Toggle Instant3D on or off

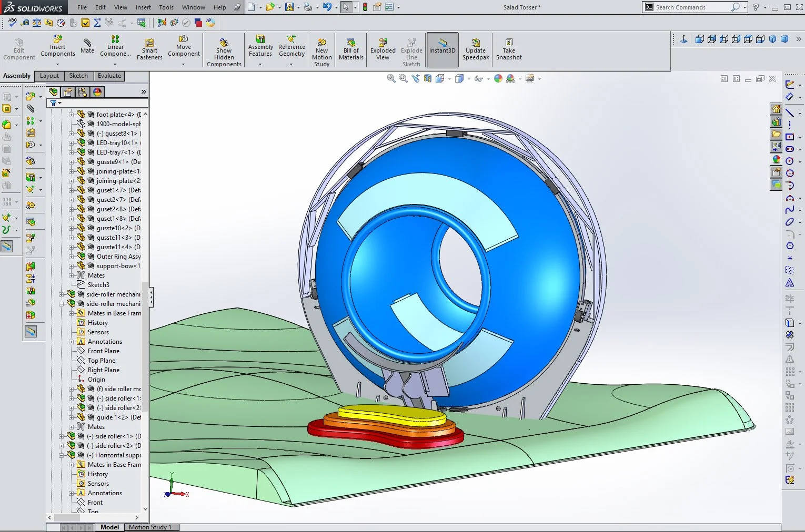[x=442, y=49]
